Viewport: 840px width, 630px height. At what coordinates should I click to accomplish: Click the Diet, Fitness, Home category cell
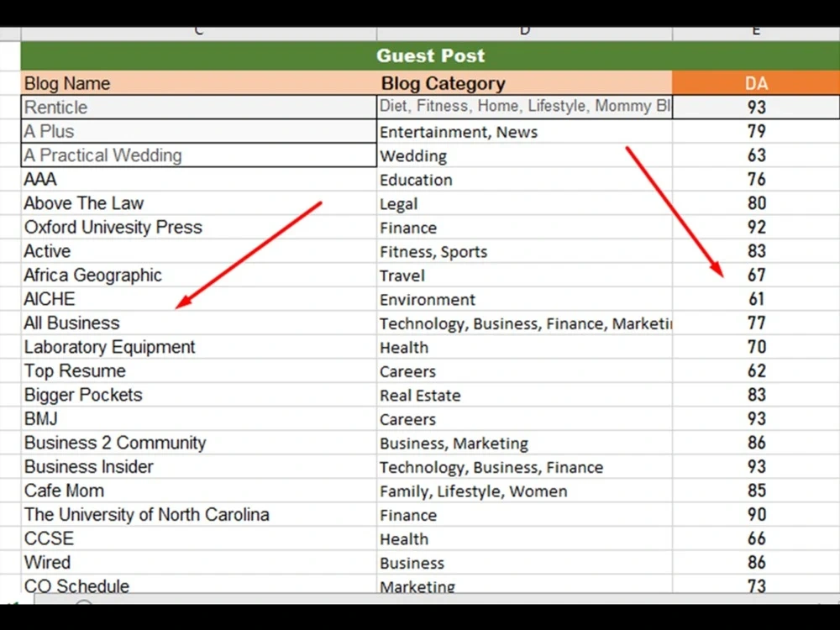tap(524, 108)
